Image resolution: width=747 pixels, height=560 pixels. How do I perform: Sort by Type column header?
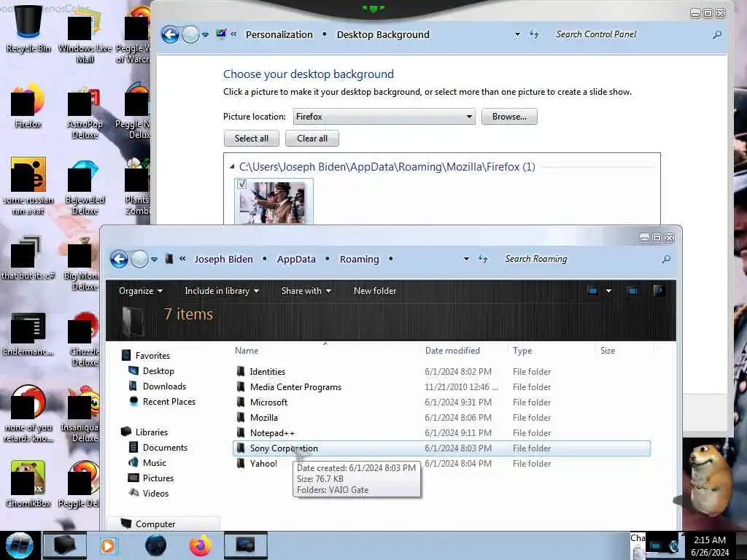[522, 351]
